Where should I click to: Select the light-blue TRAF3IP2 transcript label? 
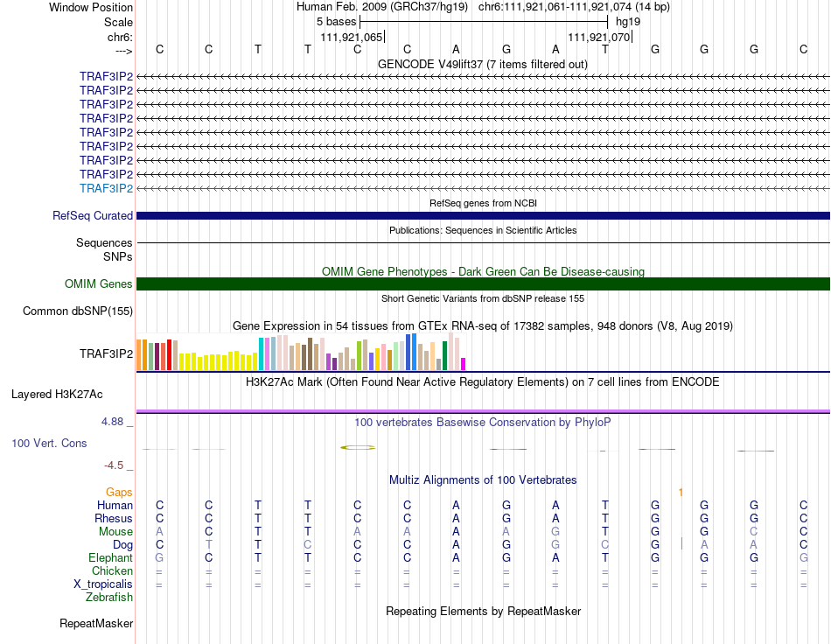[x=106, y=189]
